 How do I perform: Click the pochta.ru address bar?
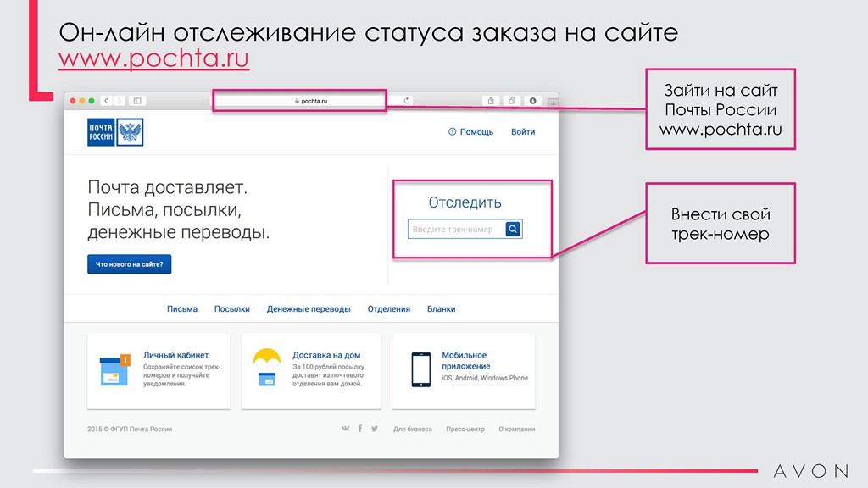click(299, 101)
